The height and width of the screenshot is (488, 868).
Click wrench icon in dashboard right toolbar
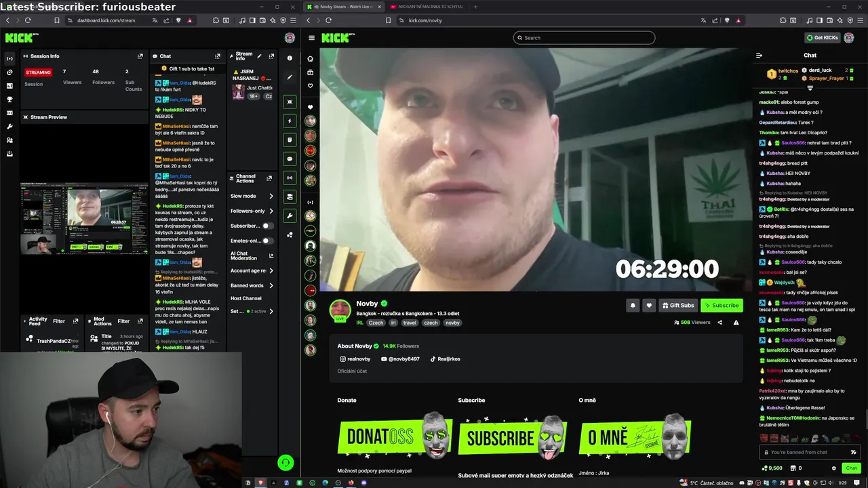coord(290,216)
